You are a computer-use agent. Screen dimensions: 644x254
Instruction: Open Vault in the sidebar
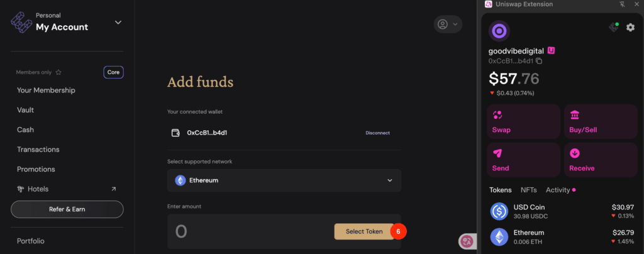click(x=25, y=110)
